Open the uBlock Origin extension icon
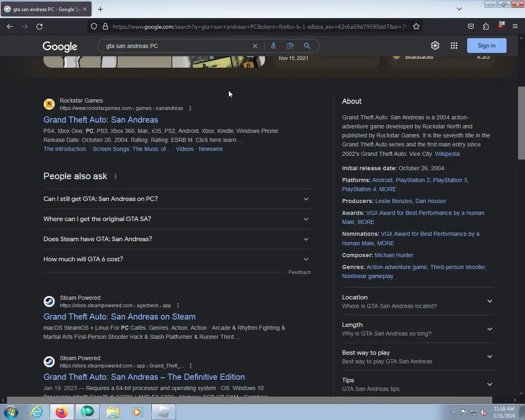525x420 pixels. [x=500, y=26]
